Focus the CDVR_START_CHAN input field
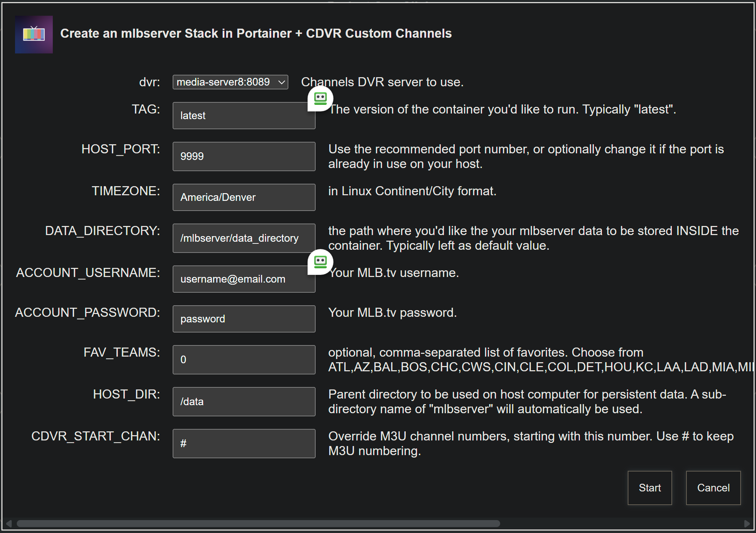 [x=244, y=444]
